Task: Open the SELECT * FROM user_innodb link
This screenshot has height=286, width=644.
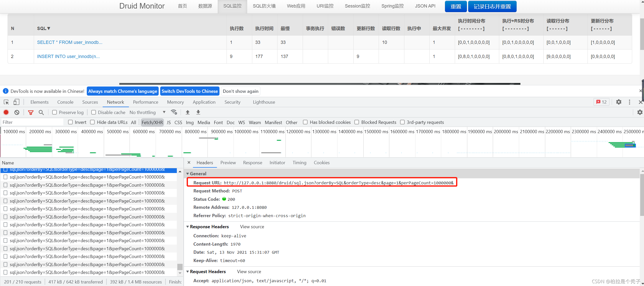Action: click(x=70, y=42)
